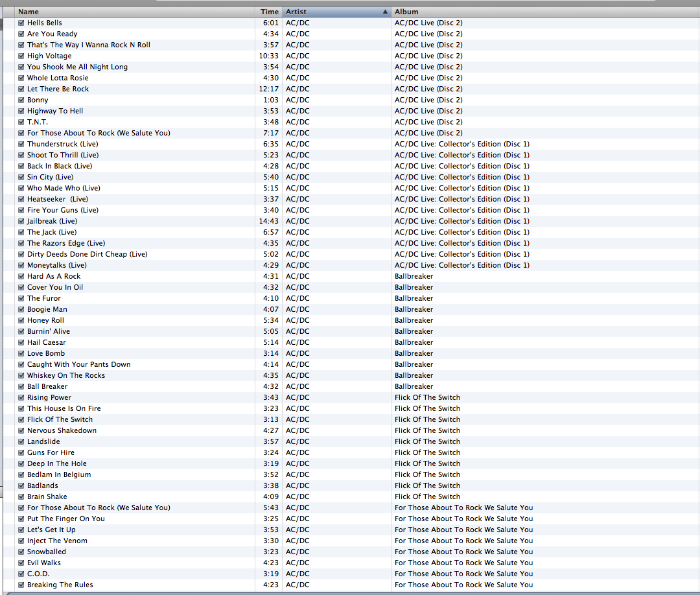Sort by the Album column header

point(545,12)
